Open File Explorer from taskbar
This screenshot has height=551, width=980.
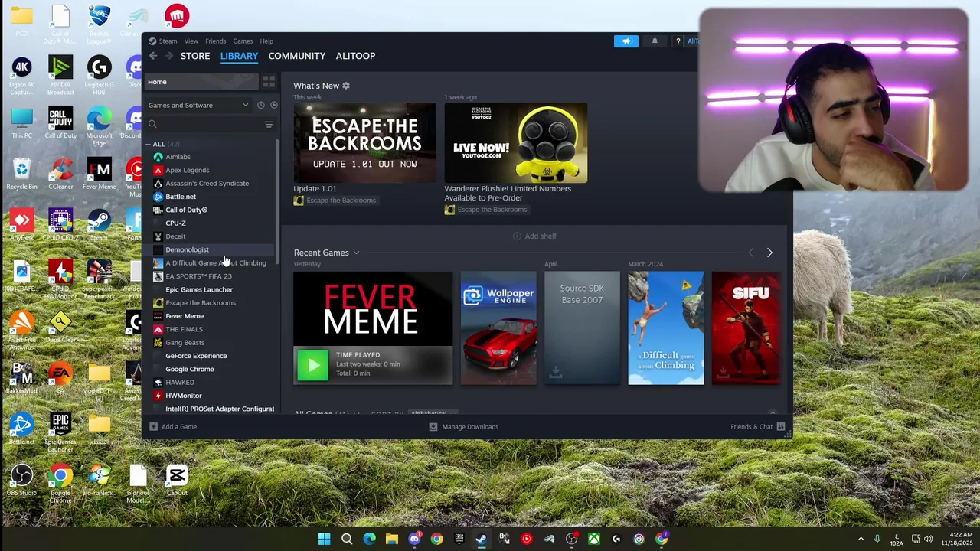tap(392, 540)
